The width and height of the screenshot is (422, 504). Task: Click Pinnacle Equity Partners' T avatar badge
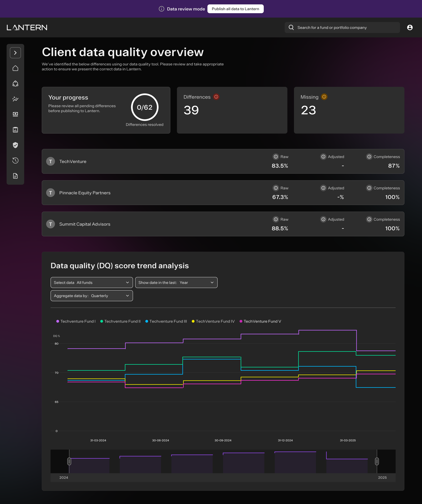click(x=50, y=193)
